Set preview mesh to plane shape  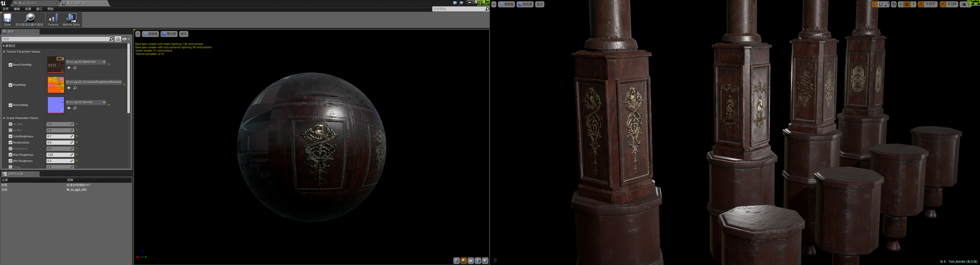(471, 261)
